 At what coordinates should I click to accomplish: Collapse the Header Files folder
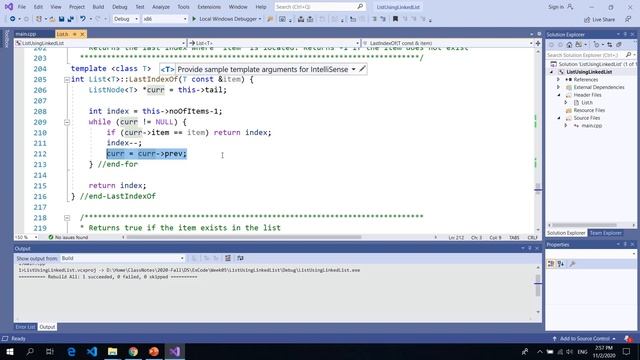[559, 95]
